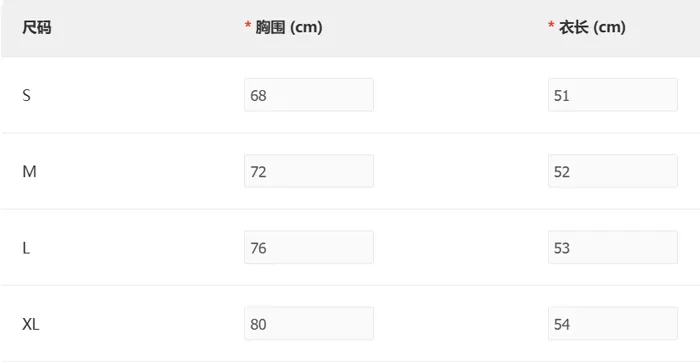Edit the XL 胸围 field containing 80
This screenshot has width=700, height=362.
(309, 324)
